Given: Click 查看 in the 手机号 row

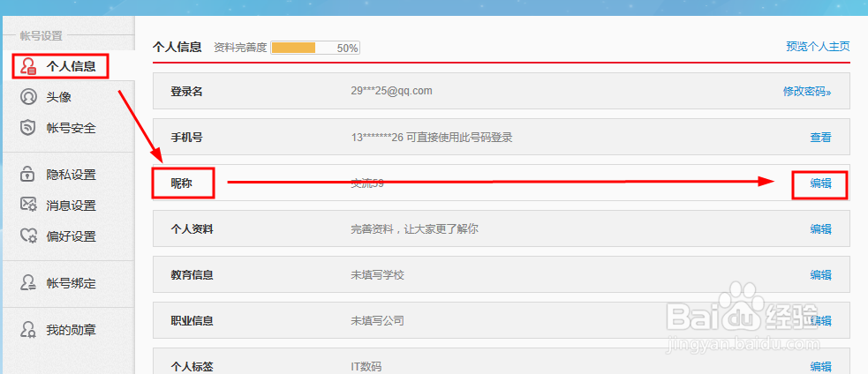Looking at the screenshot, I should pos(821,138).
